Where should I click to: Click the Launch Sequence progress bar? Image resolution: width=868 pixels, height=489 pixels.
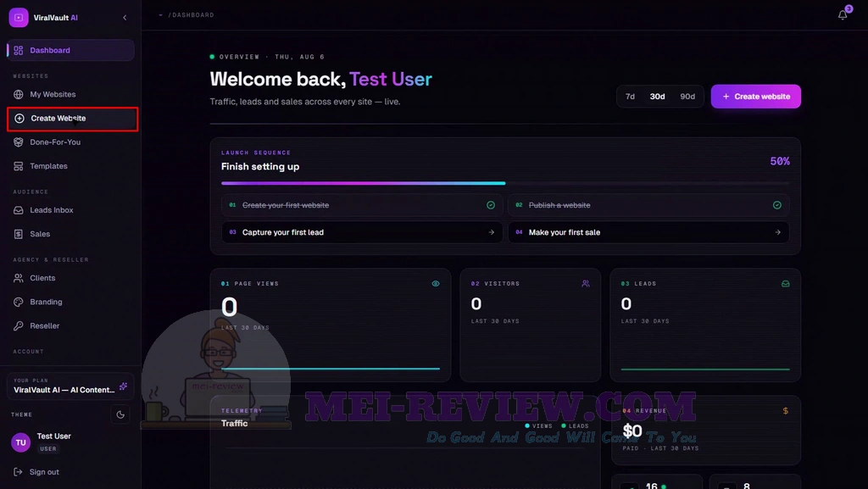pyautogui.click(x=505, y=183)
